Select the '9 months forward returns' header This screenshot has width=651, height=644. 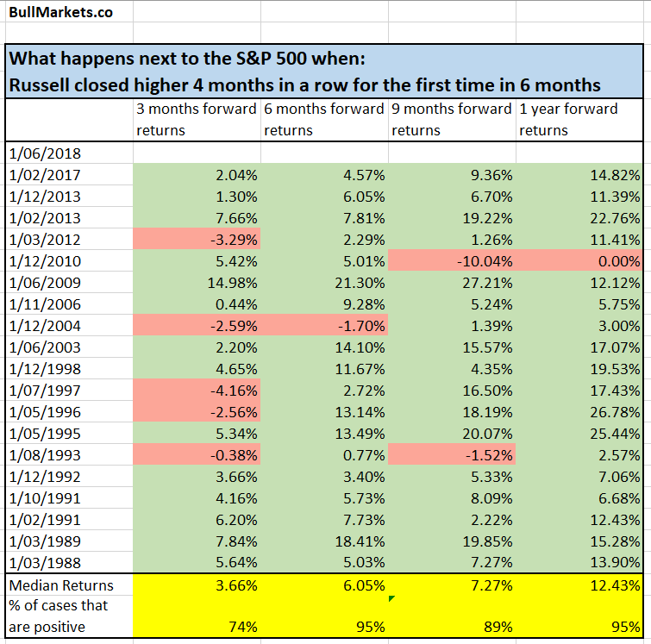point(452,120)
